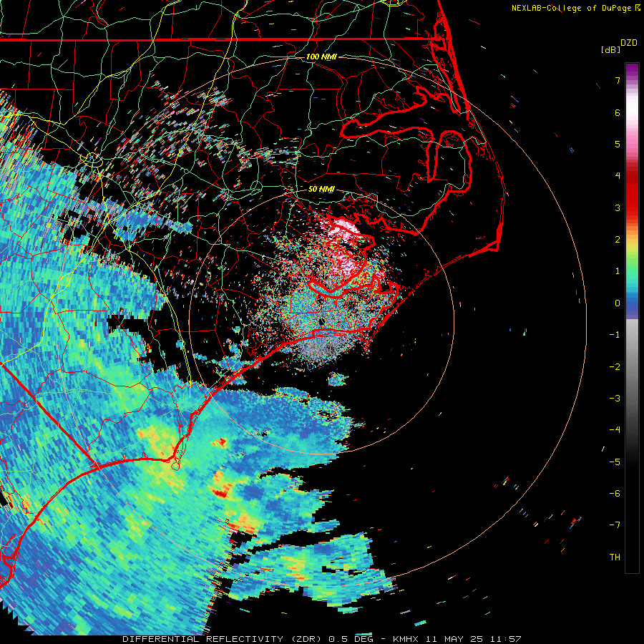The height and width of the screenshot is (644, 644).
Task: Click the 0 value on the scale
Action: click(618, 303)
